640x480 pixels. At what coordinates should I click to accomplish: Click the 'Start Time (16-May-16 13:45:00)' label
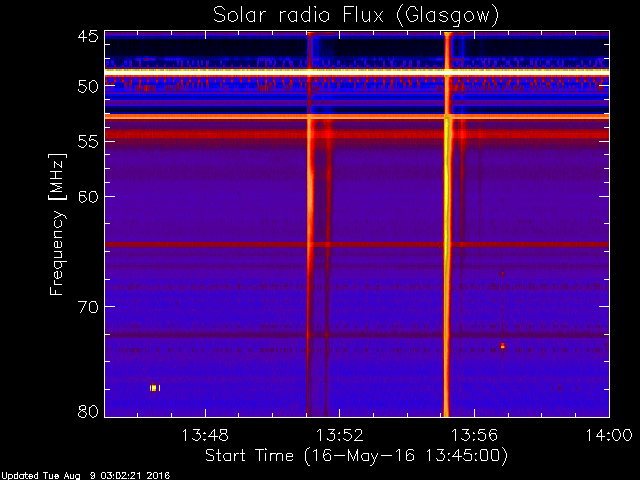[x=356, y=456]
